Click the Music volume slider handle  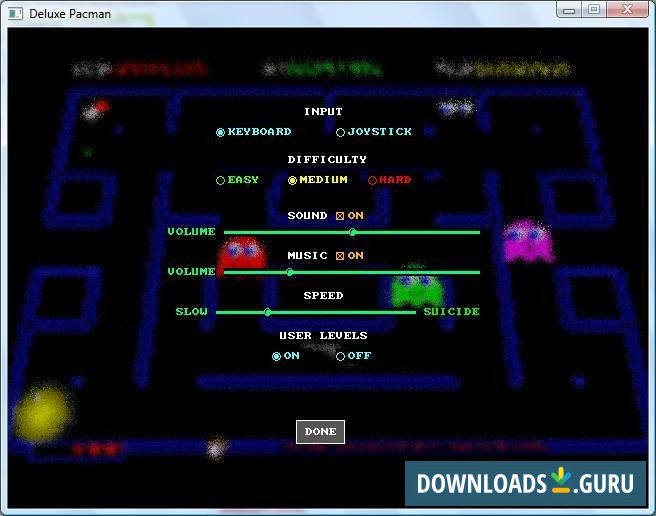coord(290,272)
